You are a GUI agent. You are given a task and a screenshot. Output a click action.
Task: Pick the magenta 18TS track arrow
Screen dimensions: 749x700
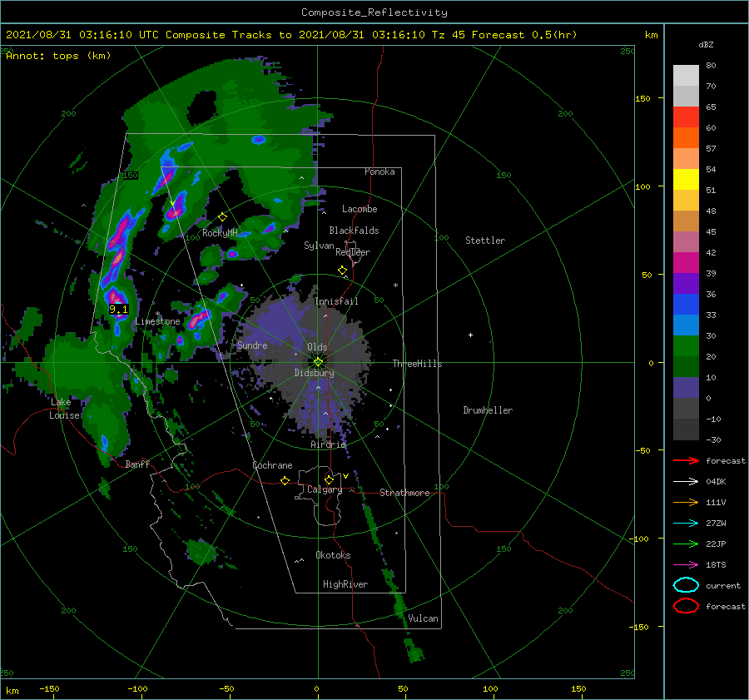[x=686, y=565]
